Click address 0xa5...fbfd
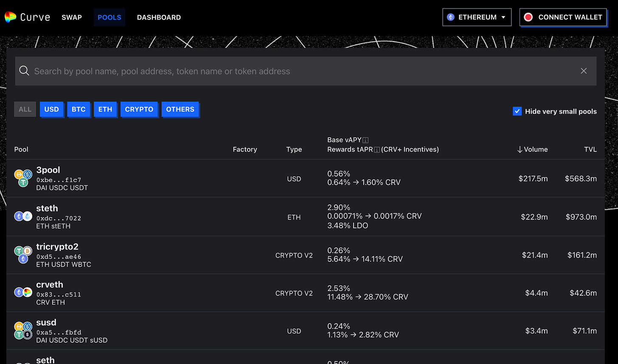 click(59, 332)
